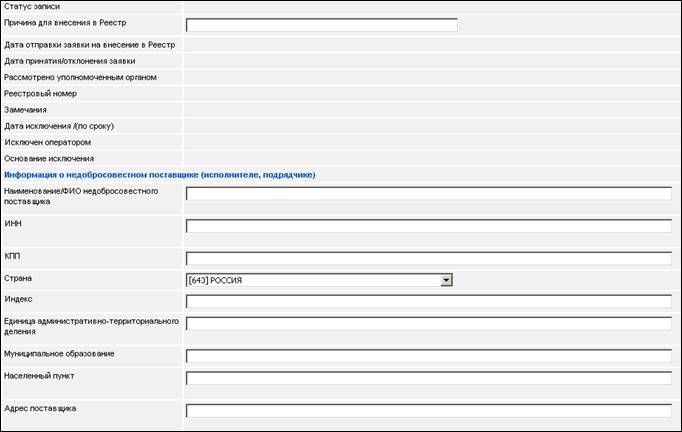Screen dimensions: 682x432
Task: Click the arrow button of the Страна combo box
Action: point(447,280)
